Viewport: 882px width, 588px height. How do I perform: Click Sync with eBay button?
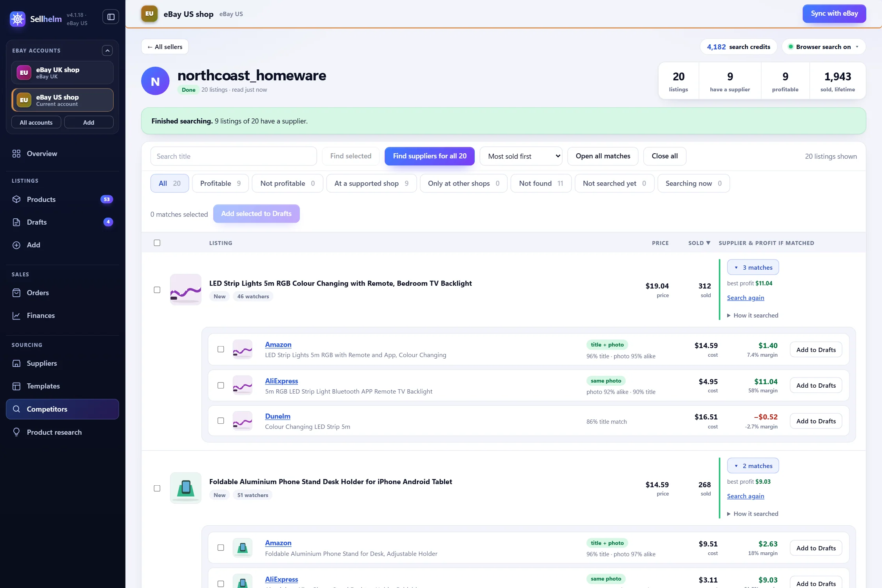[x=834, y=14]
